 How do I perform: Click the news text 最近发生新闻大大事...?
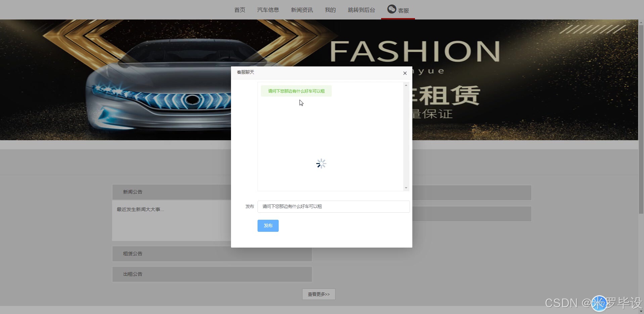point(140,209)
